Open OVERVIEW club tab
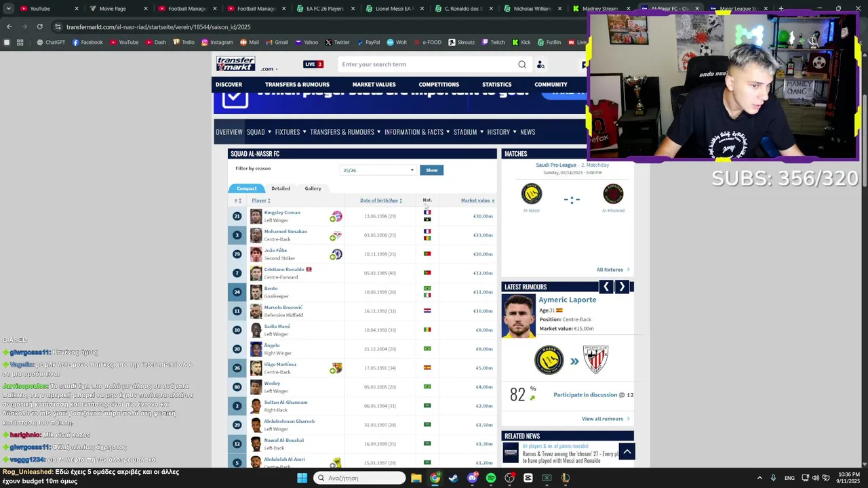 (x=229, y=131)
